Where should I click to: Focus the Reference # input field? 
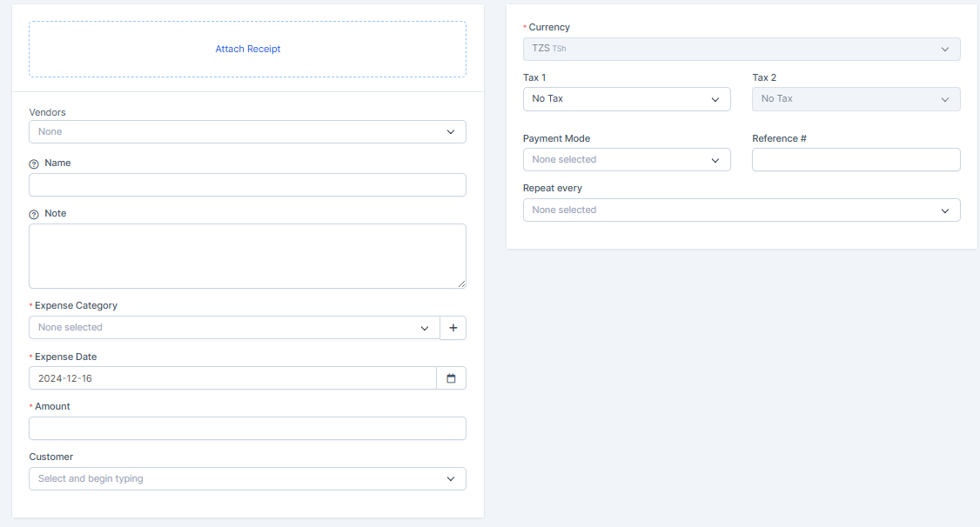856,160
